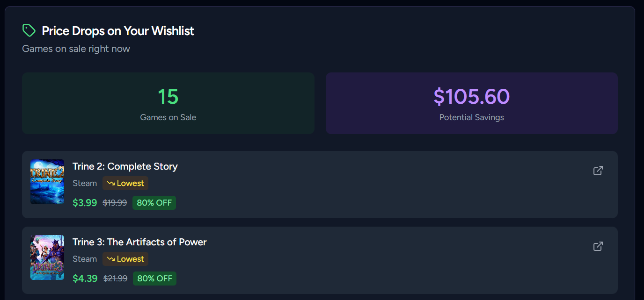Click the Price Drops on Your Wishlist heading

[x=118, y=31]
